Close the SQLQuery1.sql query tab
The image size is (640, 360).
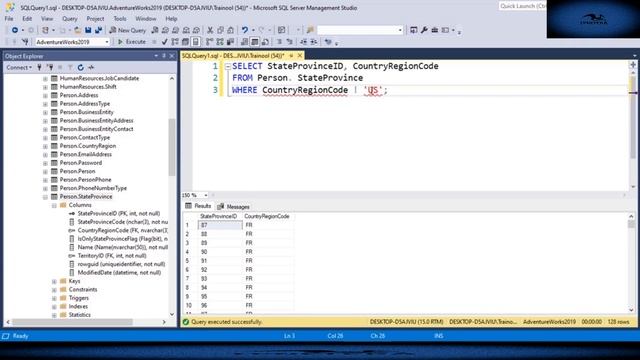click(x=300, y=56)
